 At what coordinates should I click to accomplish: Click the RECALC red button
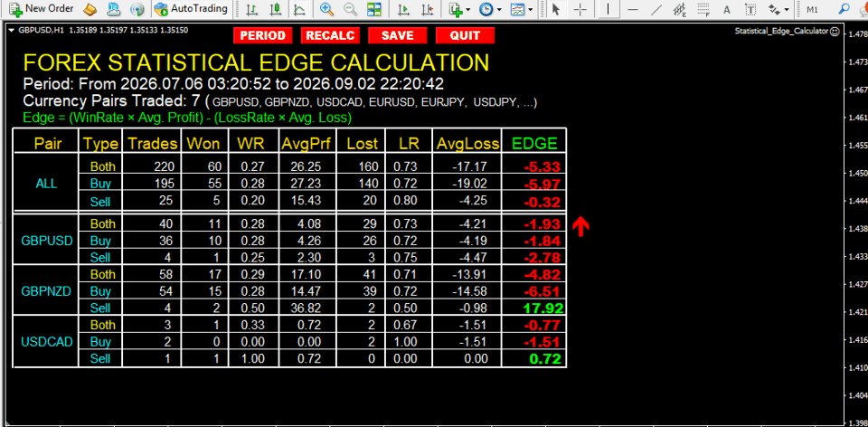(330, 35)
